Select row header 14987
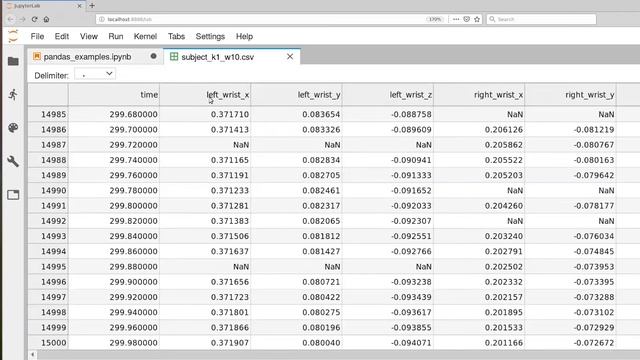The height and width of the screenshot is (360, 640). click(x=48, y=145)
